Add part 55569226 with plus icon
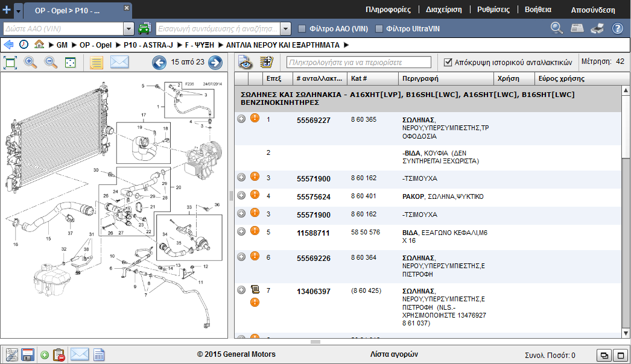 tap(241, 257)
